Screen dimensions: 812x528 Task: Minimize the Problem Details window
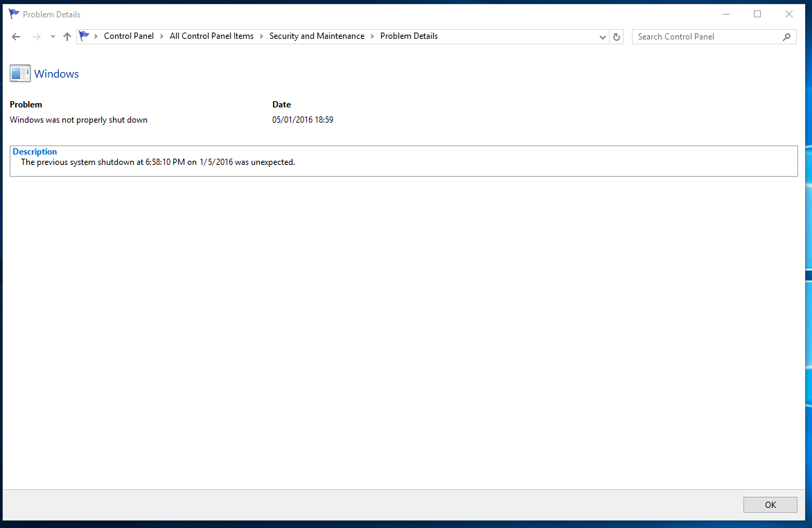tap(726, 14)
